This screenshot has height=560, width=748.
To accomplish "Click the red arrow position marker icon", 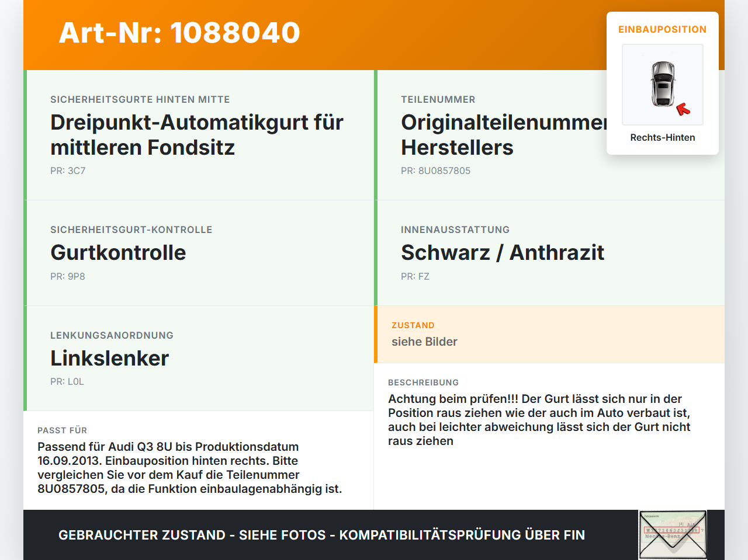I will pos(683,109).
